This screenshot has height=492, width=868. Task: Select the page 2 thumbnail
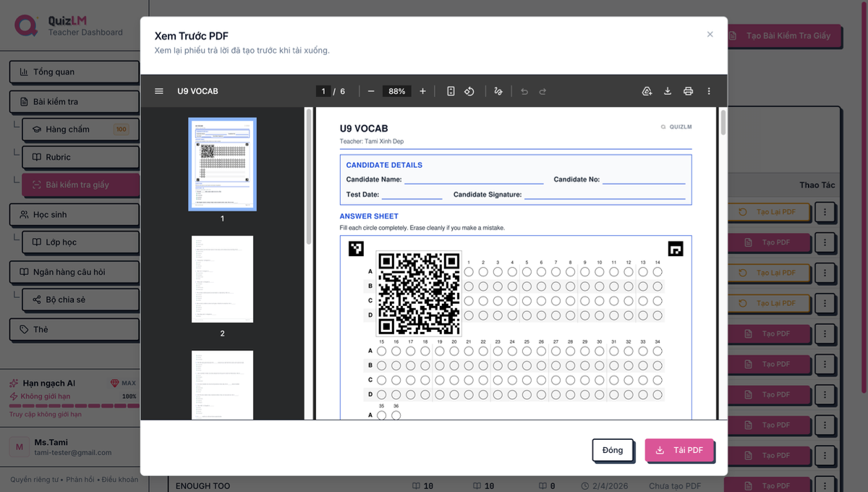[x=222, y=279]
